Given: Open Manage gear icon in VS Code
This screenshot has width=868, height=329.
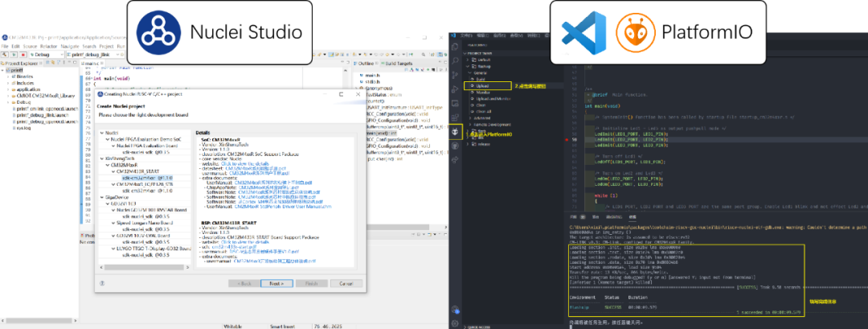Looking at the screenshot, I should [455, 323].
